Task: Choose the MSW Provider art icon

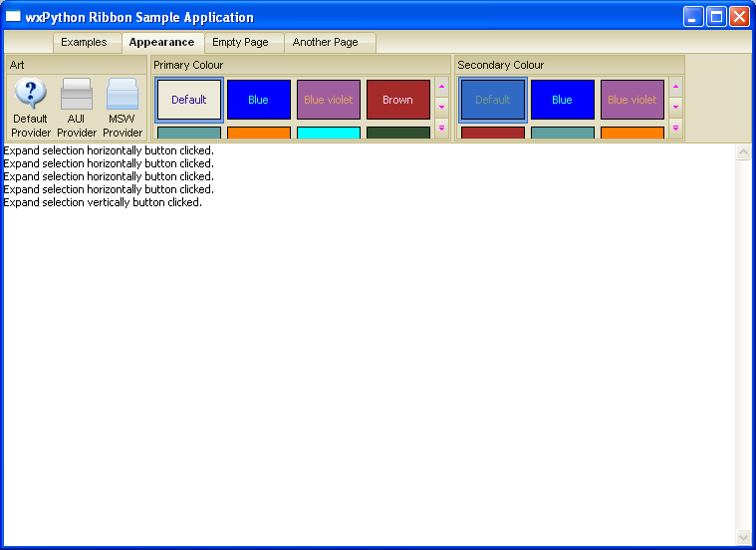Action: click(123, 95)
